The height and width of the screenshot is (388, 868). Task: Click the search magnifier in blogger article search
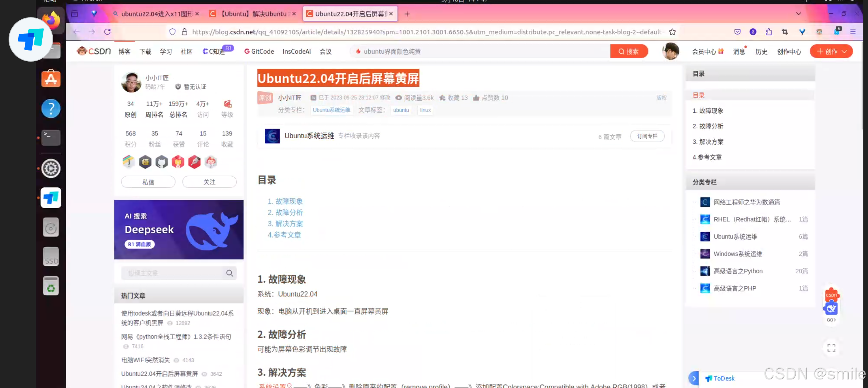coord(229,273)
